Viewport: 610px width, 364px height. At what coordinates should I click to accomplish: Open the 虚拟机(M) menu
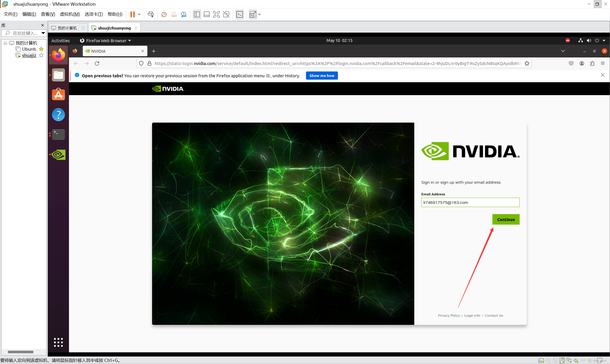(70, 14)
